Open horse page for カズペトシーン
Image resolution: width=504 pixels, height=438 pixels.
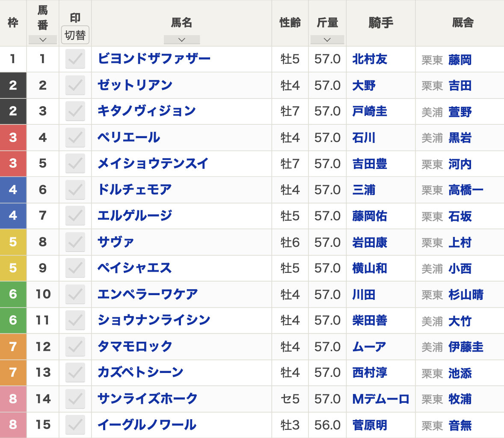(x=140, y=373)
